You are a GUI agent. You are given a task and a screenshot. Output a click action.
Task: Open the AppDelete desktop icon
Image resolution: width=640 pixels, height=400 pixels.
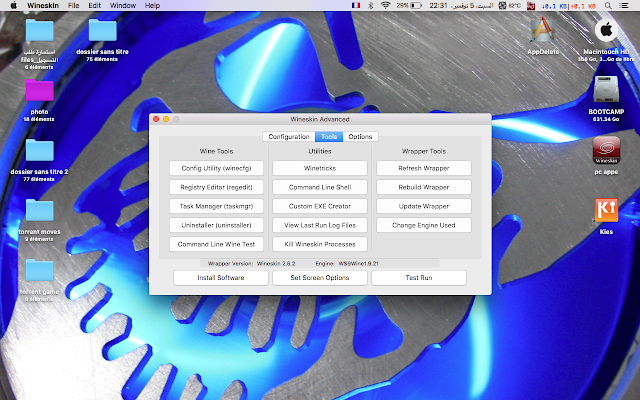543,31
